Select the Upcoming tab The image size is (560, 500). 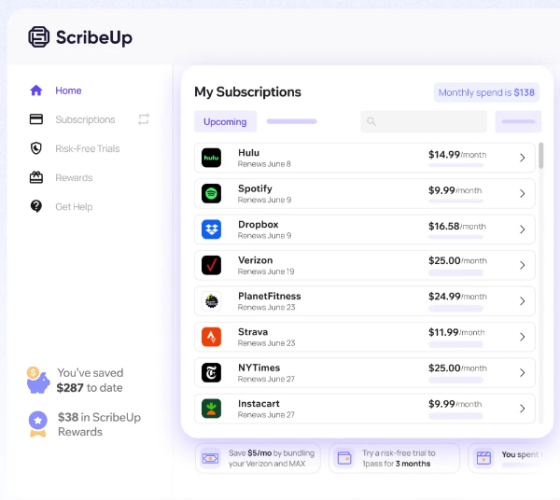[x=225, y=122]
